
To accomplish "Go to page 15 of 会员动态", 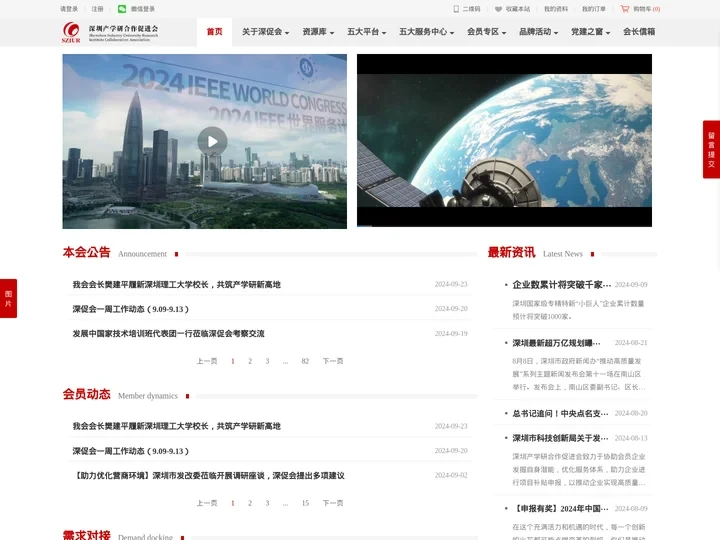I will (x=305, y=503).
